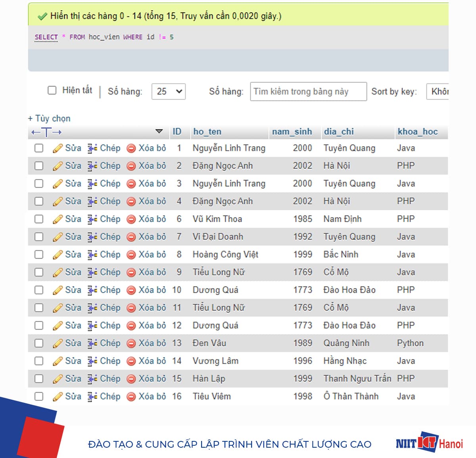Enable the Hiện tất checkbox
The height and width of the screenshot is (458, 476).
click(52, 90)
